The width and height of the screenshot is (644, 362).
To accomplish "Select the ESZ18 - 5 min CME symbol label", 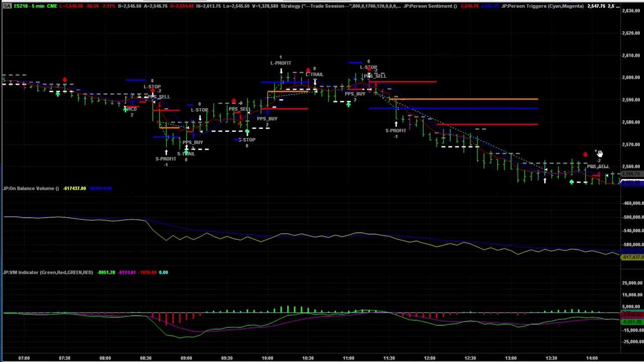I will (x=35, y=6).
